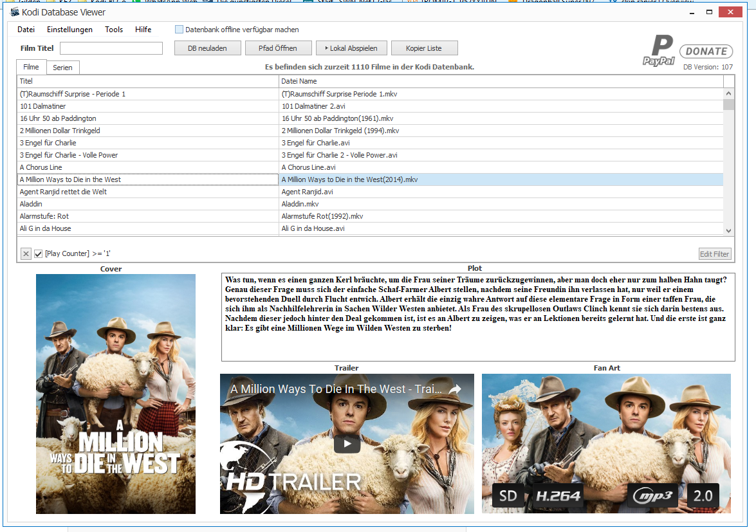
Task: Click file name 'Agent Ranjid.avi'
Action: [x=307, y=192]
